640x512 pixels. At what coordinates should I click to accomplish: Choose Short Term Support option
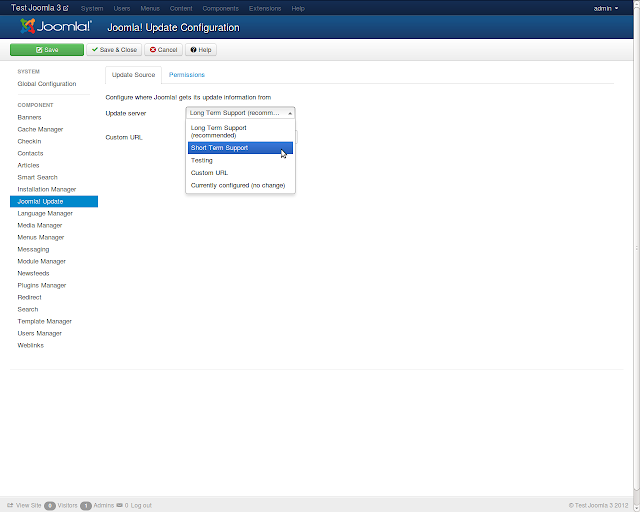point(240,148)
